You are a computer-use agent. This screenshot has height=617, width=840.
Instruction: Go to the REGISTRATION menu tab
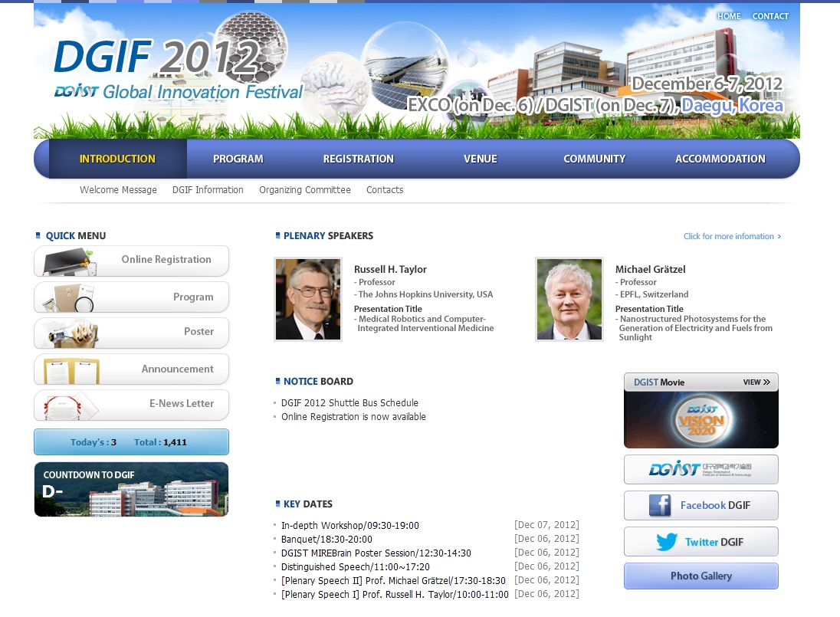click(359, 159)
